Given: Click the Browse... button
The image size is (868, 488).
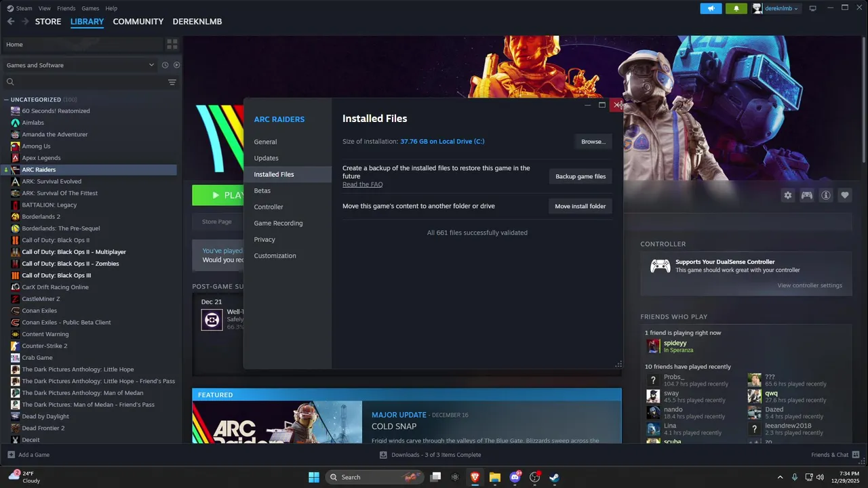Looking at the screenshot, I should 593,142.
